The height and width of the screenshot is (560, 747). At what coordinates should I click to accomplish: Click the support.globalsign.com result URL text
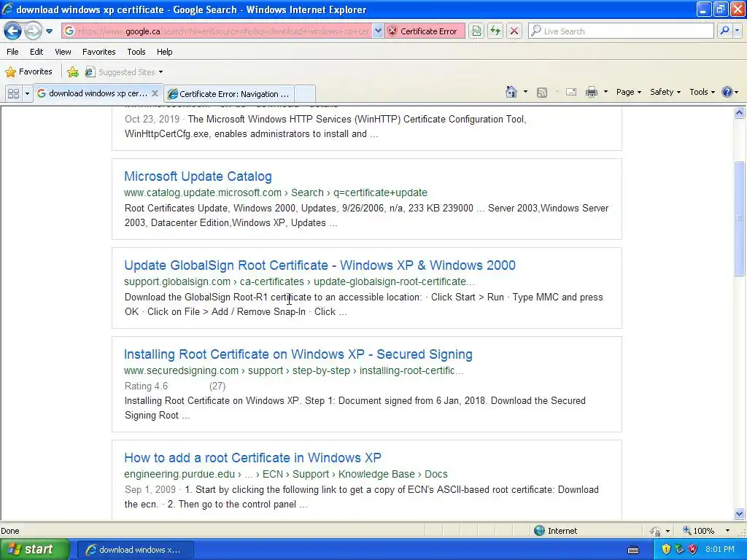[x=299, y=281]
